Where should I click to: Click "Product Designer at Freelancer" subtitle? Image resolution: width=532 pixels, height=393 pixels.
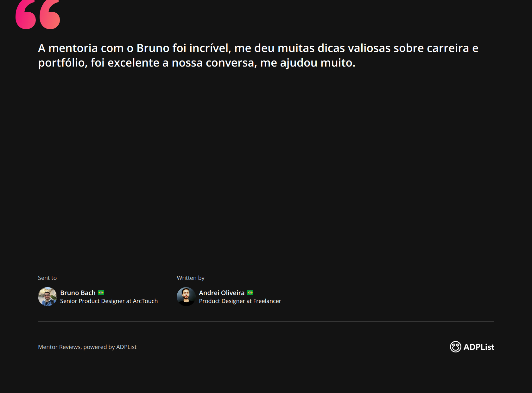click(240, 301)
